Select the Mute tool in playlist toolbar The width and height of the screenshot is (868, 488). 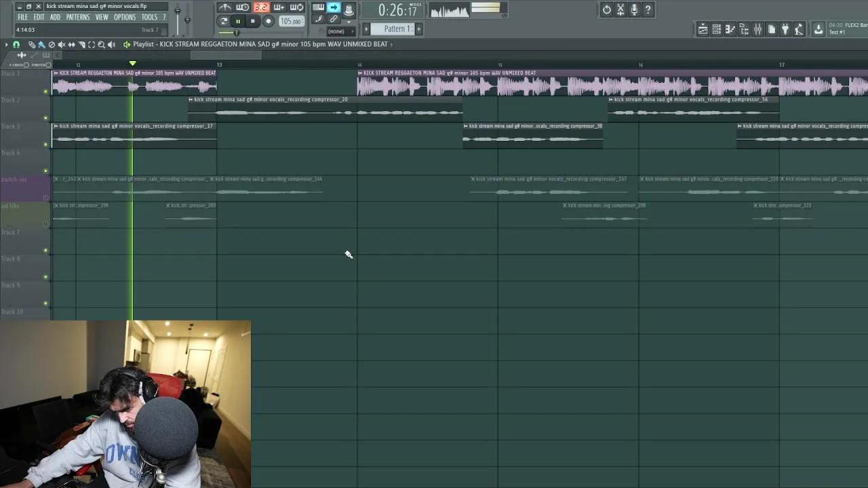61,44
